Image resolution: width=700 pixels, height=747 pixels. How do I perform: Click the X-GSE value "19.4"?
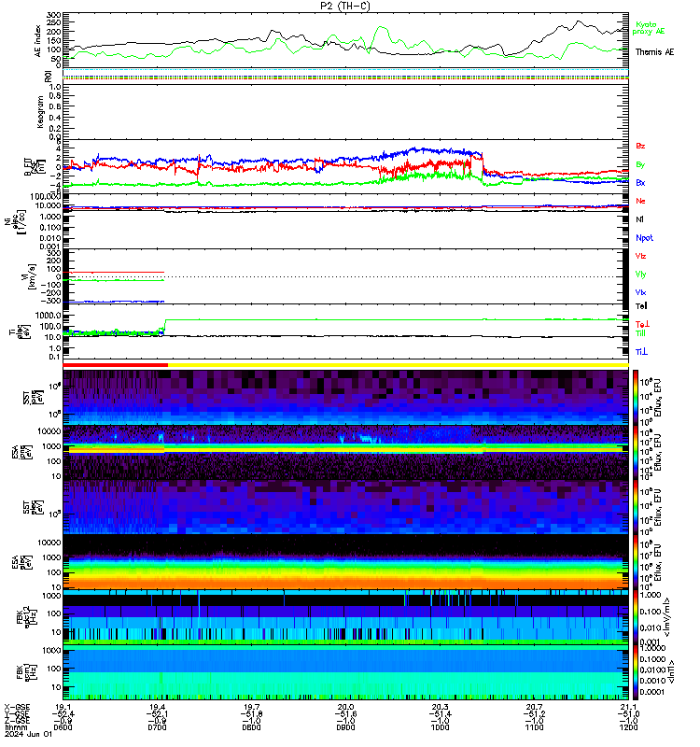(157, 707)
